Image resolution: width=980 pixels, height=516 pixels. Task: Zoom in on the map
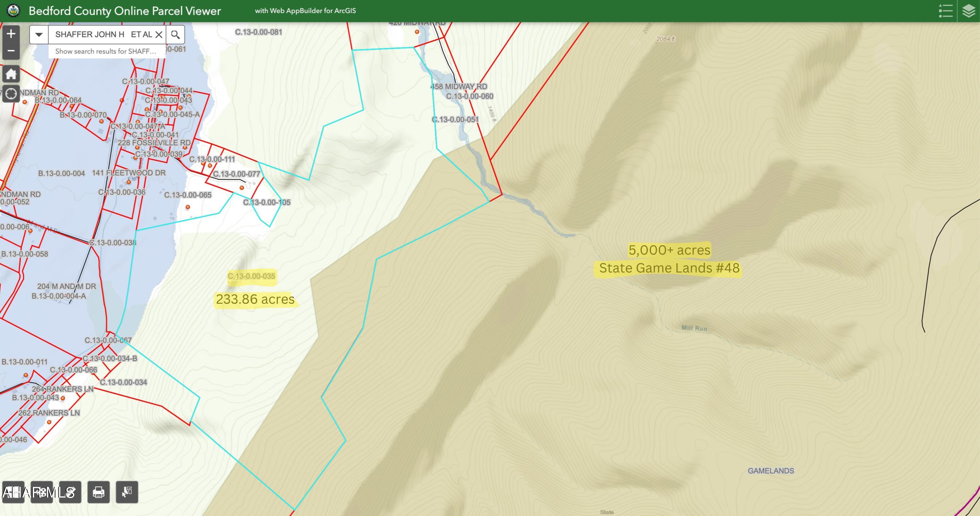coord(11,34)
